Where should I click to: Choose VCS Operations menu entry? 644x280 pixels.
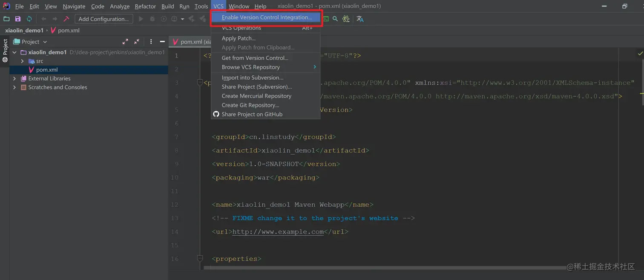click(265, 28)
